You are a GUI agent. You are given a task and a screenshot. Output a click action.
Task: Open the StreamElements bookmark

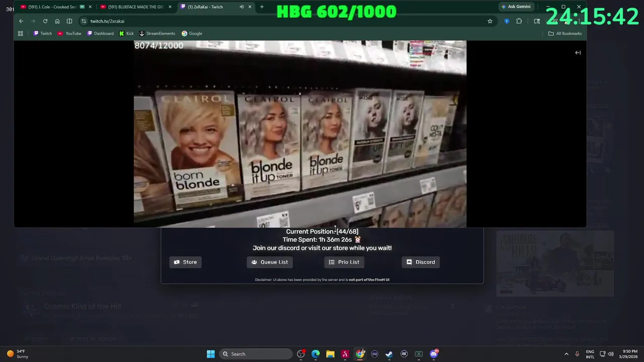(x=157, y=34)
